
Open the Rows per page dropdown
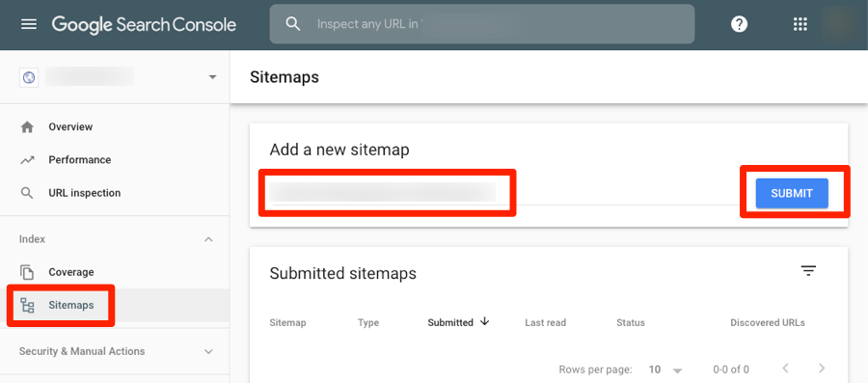pyautogui.click(x=665, y=369)
